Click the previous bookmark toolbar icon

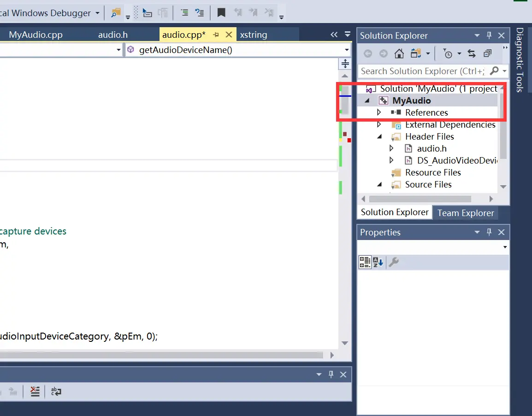[x=238, y=13]
